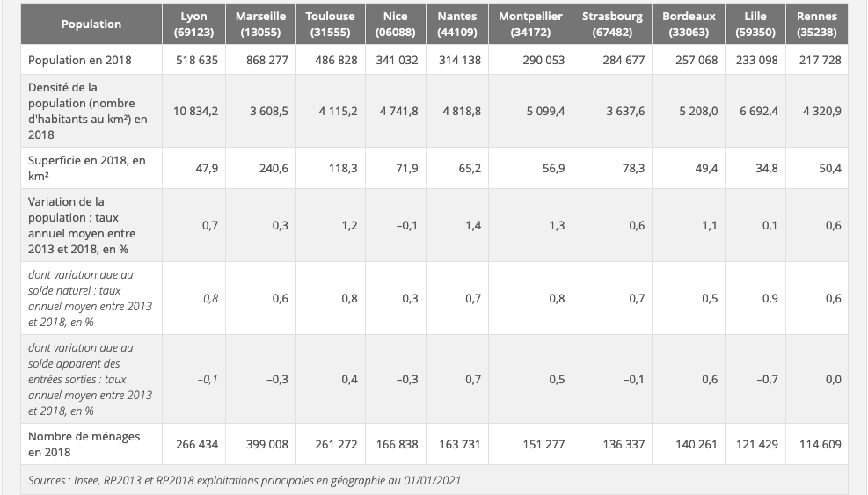Click the Toulouse (31555) header cell
The width and height of the screenshot is (868, 495).
click(x=330, y=25)
